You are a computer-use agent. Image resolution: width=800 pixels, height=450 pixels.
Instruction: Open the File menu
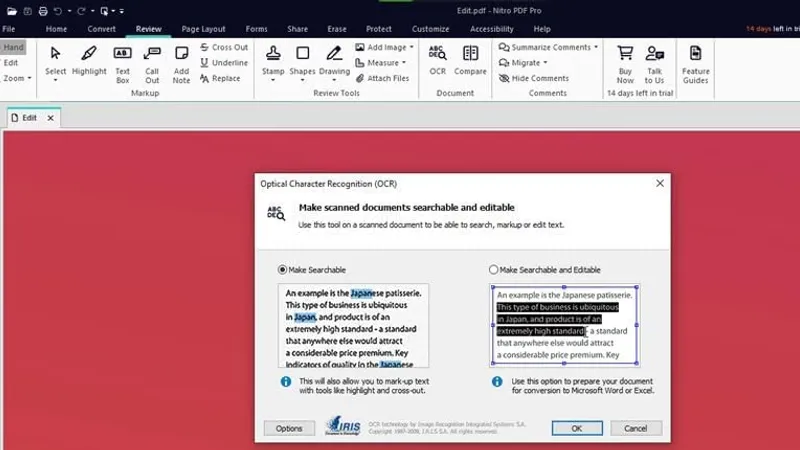coord(9,29)
